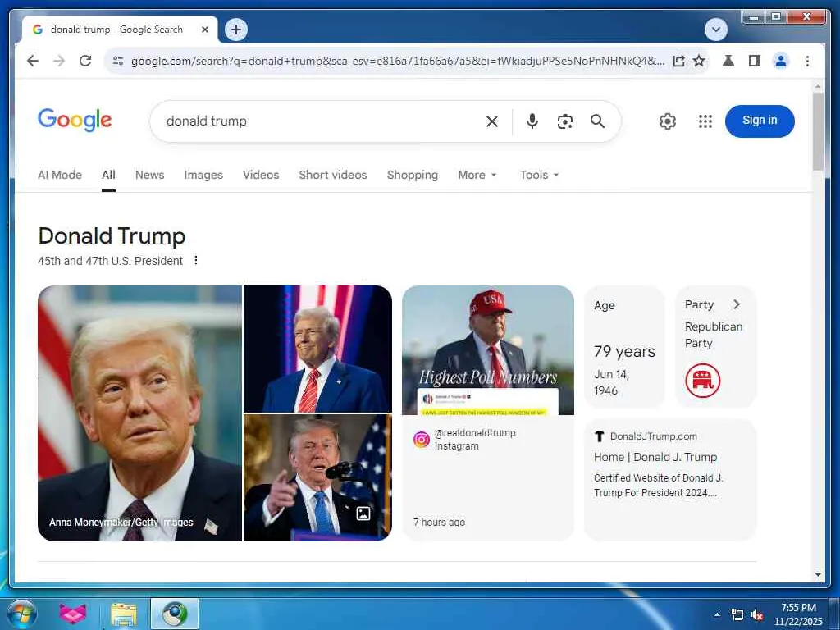Search by image with Google Lens
The width and height of the screenshot is (840, 630).
[564, 121]
